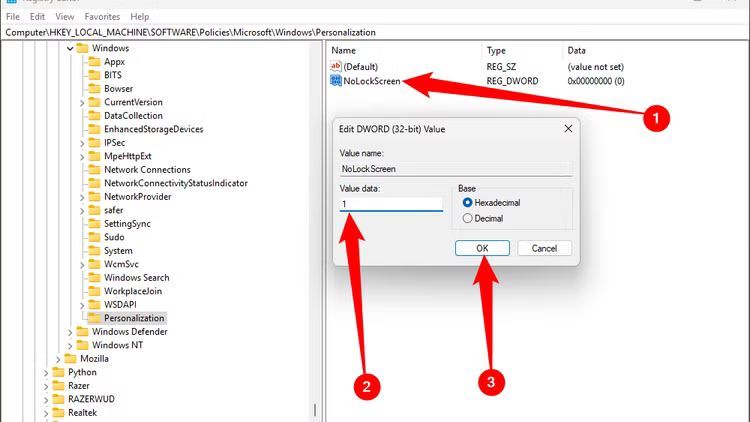Screen dimensions: 750x422
Task: Select the Hexadecimal base option
Action: [467, 202]
